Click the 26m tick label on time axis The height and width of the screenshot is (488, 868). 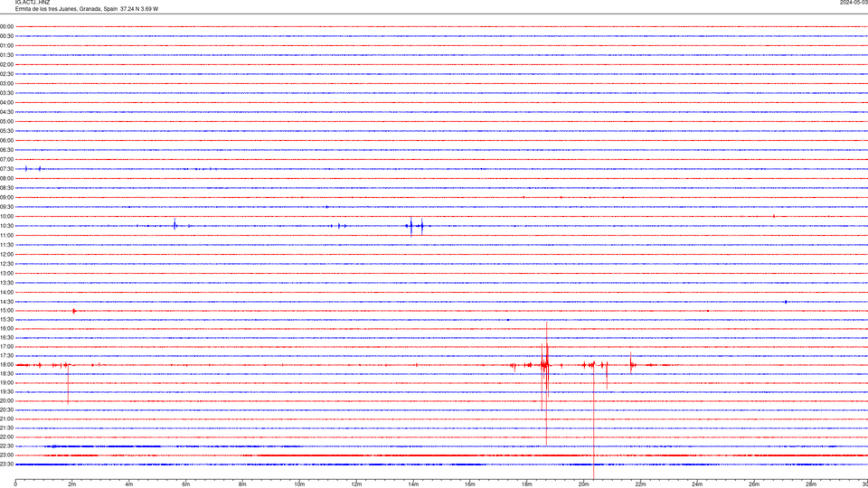pyautogui.click(x=754, y=484)
